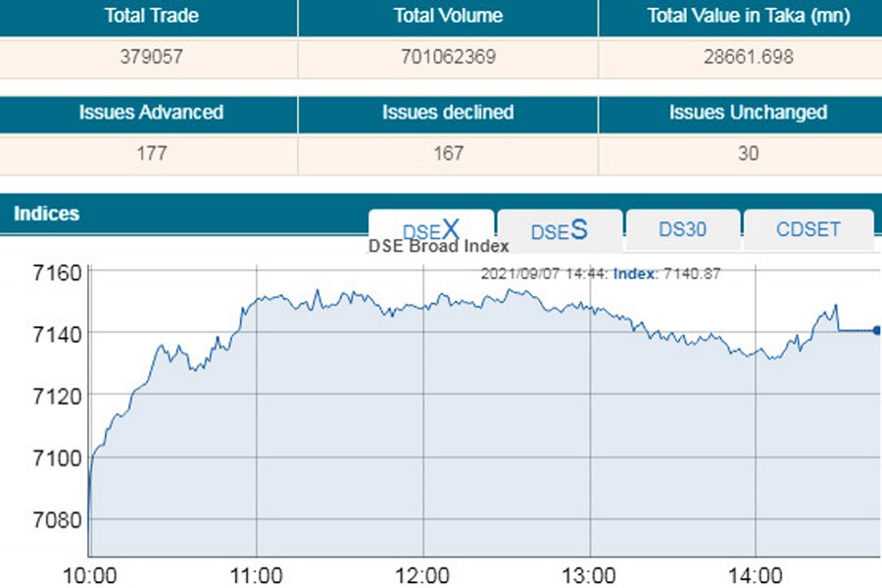Click the issues unchanged count 30
This screenshot has height=588, width=882.
pyautogui.click(x=749, y=153)
